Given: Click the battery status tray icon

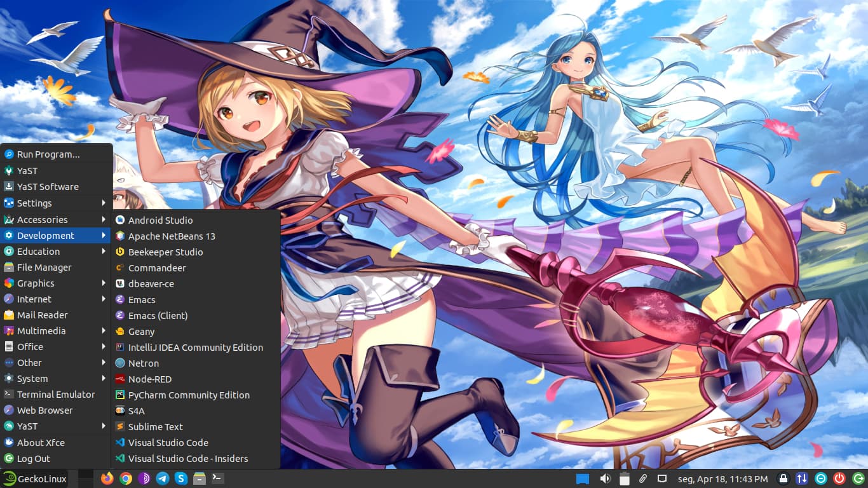Looking at the screenshot, I should click(625, 478).
